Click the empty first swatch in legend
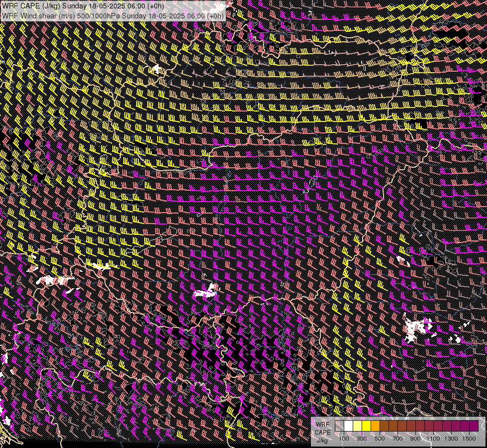487x448 pixels. [x=339, y=426]
